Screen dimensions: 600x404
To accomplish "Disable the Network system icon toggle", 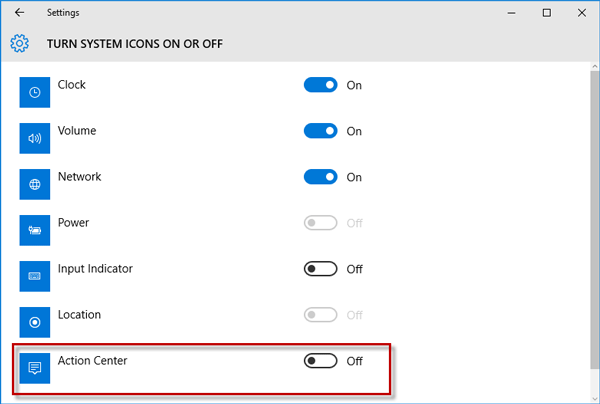I will (321, 177).
